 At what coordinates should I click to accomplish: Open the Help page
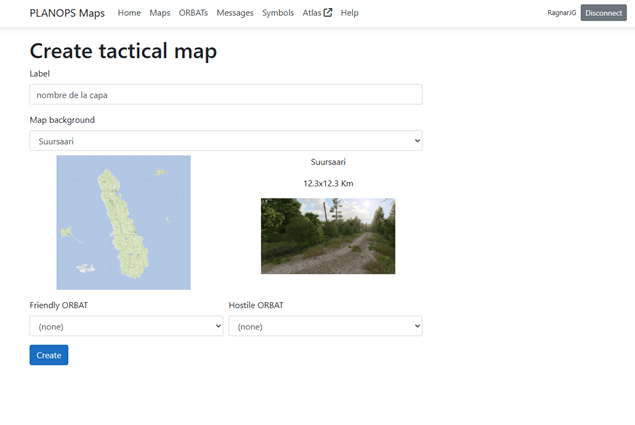(349, 13)
